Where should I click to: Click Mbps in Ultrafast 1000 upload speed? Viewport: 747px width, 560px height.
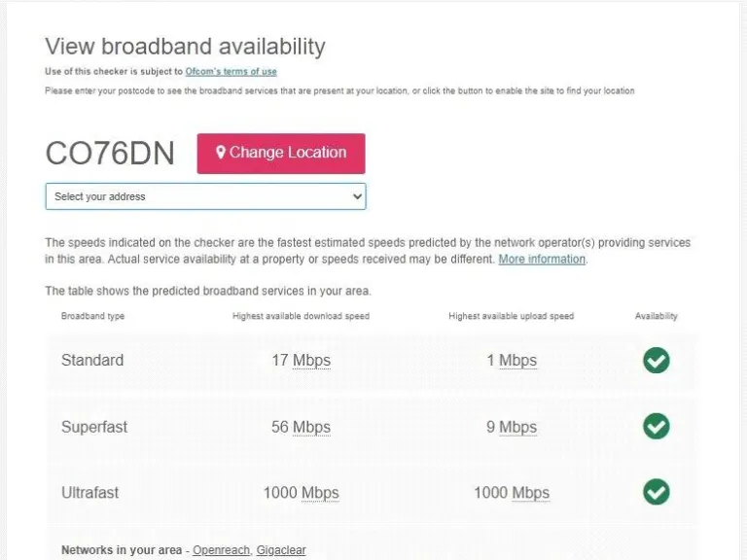click(x=530, y=493)
